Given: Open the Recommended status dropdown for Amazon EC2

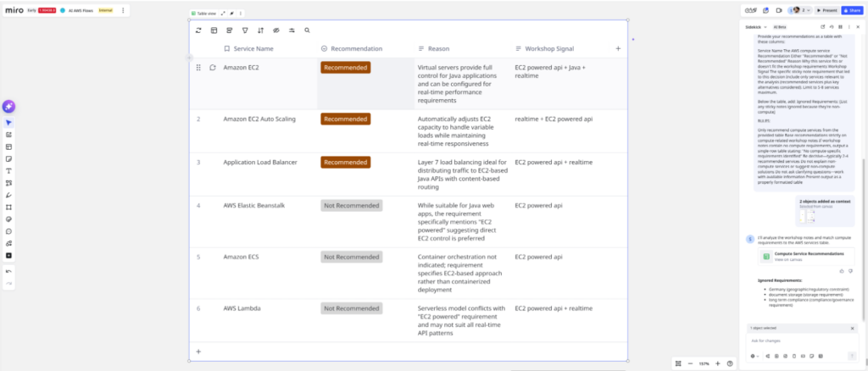Looking at the screenshot, I should pyautogui.click(x=345, y=67).
